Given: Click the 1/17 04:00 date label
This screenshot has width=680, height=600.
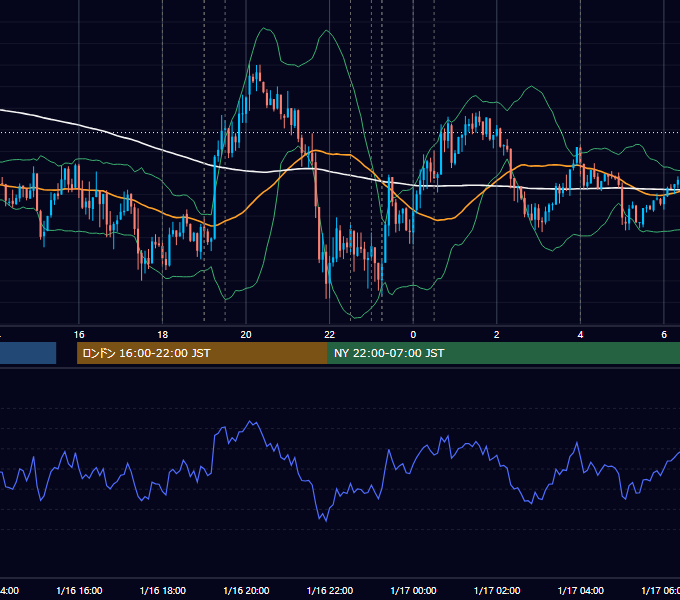Looking at the screenshot, I should [581, 590].
